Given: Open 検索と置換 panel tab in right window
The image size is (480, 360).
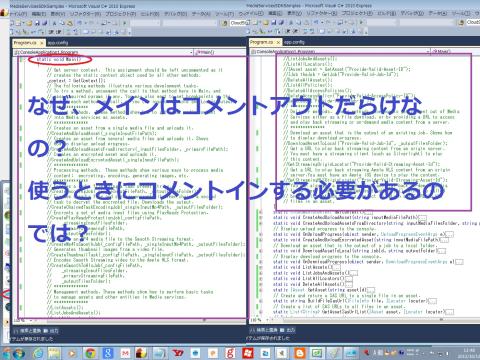Looking at the screenshot, I should pyautogui.click(x=264, y=330).
